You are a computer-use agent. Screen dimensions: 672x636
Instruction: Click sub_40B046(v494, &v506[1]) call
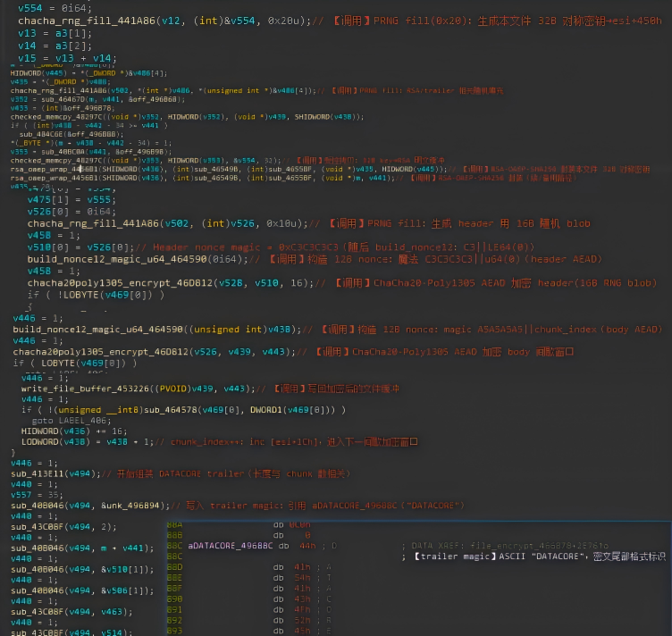[x=82, y=590]
